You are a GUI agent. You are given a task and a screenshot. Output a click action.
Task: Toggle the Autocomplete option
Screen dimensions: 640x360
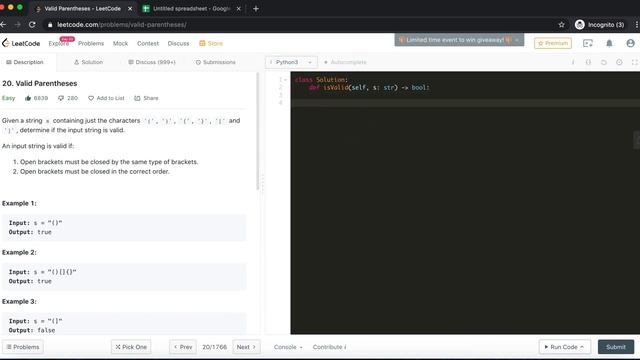coord(345,62)
